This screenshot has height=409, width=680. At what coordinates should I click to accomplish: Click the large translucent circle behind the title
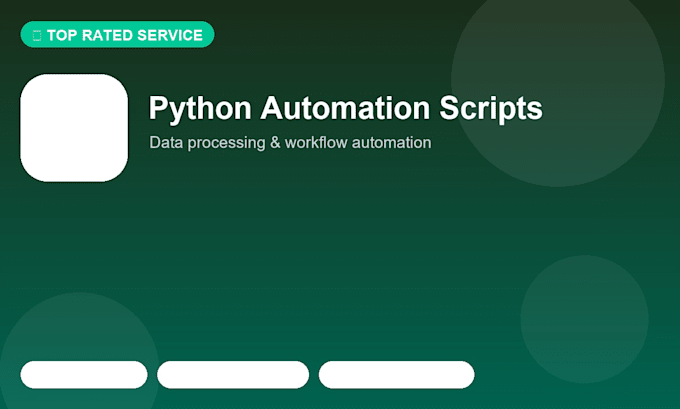(558, 80)
